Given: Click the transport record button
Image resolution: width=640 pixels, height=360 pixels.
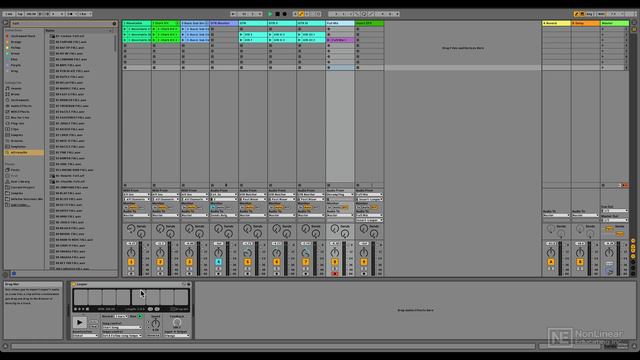Looking at the screenshot, I should (284, 14).
